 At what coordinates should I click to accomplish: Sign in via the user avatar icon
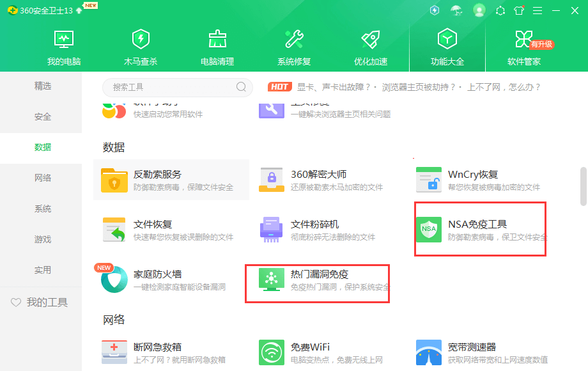coord(479,10)
